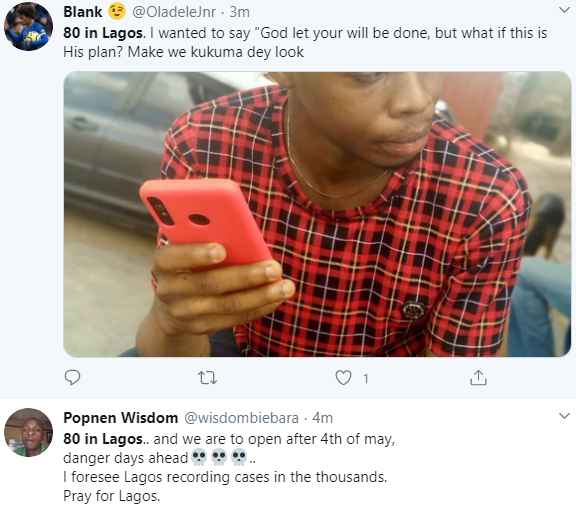The image size is (576, 512).
Task: Open Popnen Wisdom's profile avatar
Action: tap(28, 432)
